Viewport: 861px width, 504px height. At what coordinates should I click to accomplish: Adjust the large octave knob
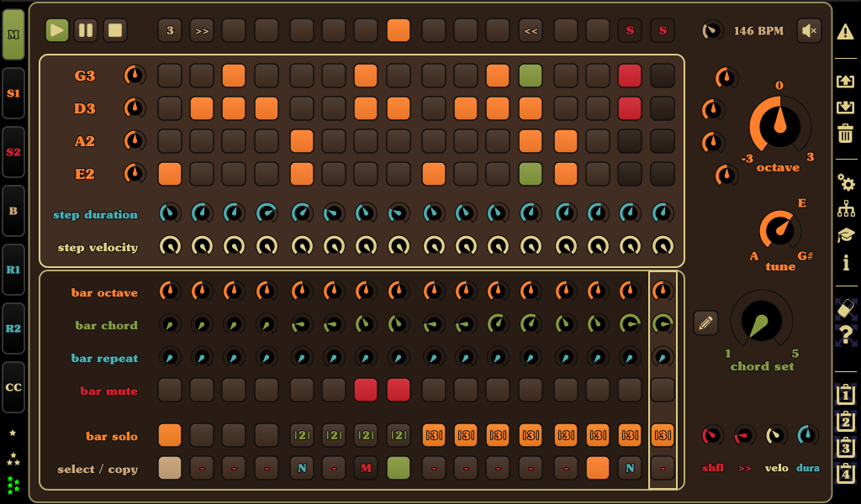779,126
